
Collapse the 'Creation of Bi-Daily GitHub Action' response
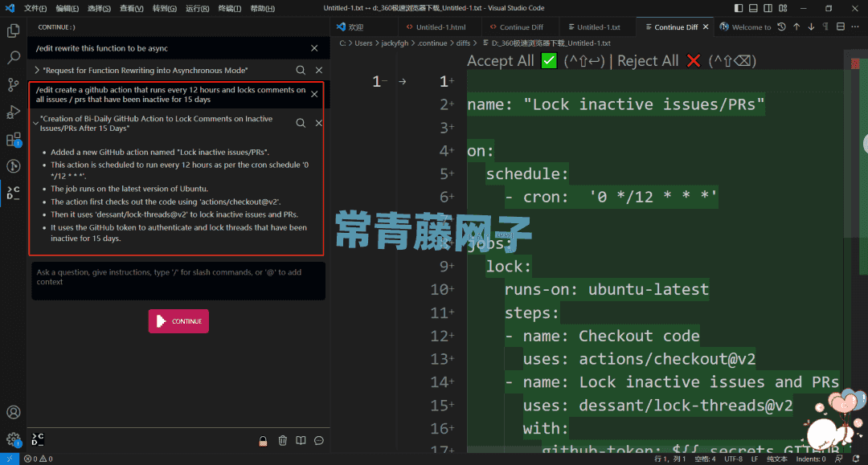(35, 124)
